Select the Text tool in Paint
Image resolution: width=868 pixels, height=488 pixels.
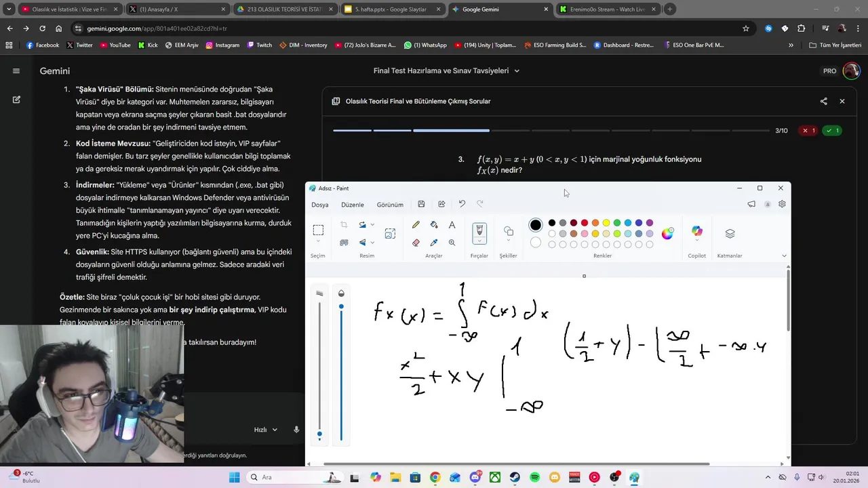452,224
